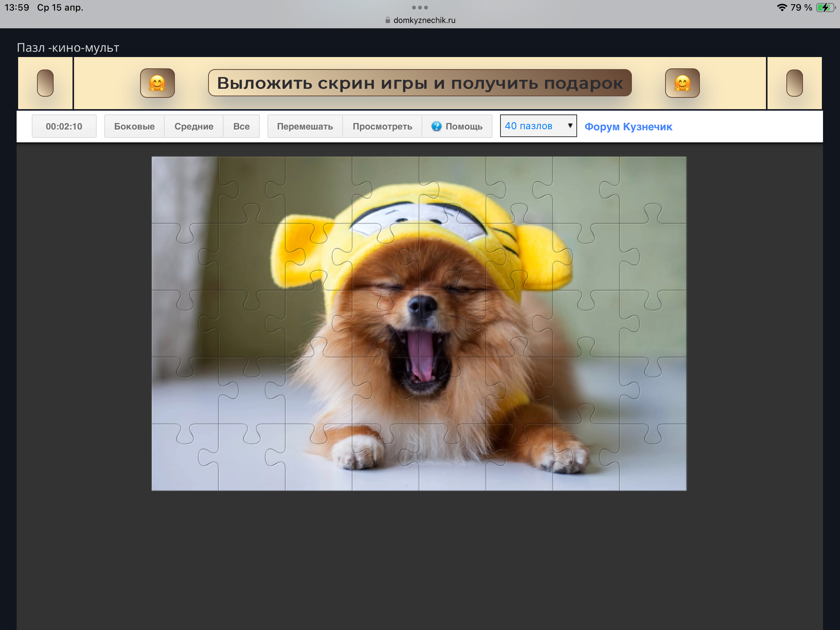Click the Выложить скрин игры banner
Image resolution: width=840 pixels, height=630 pixels.
pyautogui.click(x=420, y=83)
